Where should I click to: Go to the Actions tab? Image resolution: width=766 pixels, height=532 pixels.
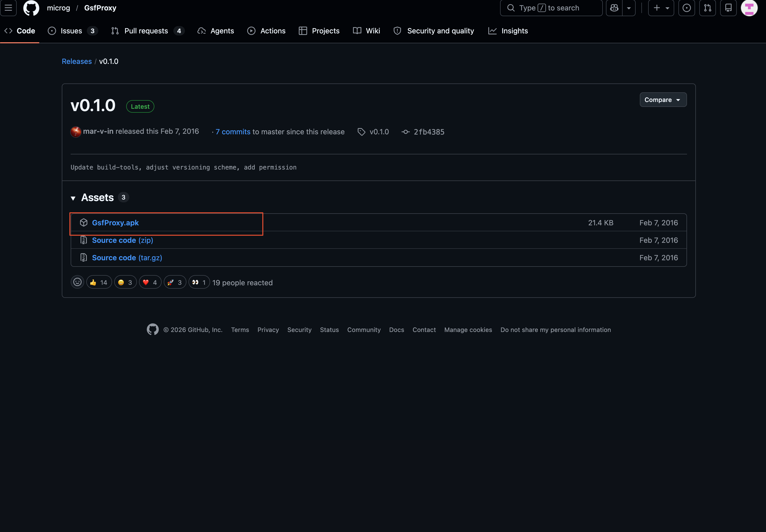click(x=266, y=31)
